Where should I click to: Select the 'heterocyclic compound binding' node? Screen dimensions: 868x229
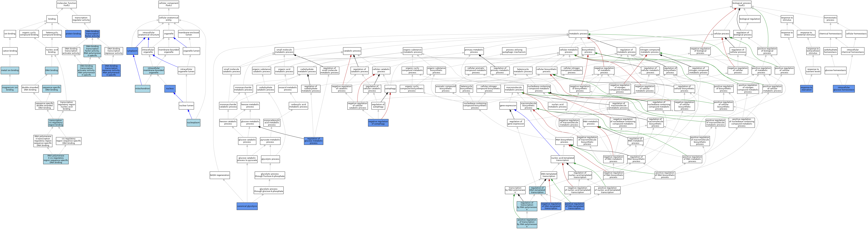click(52, 34)
